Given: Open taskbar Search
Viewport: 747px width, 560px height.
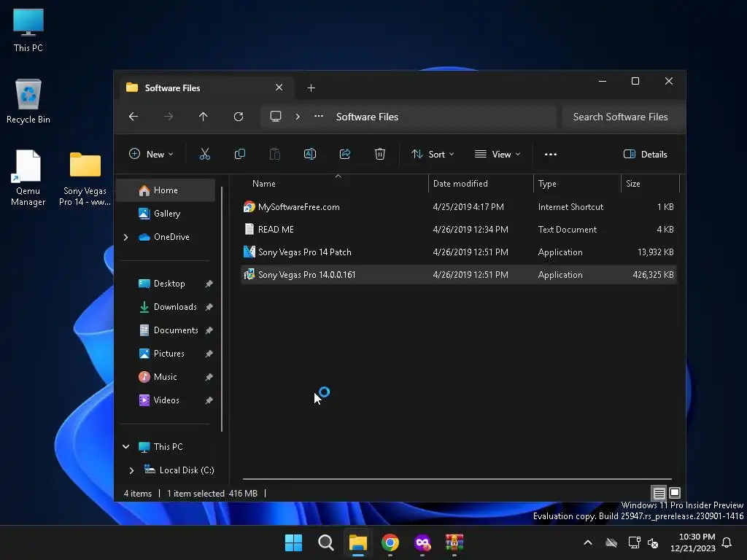Looking at the screenshot, I should click(326, 542).
